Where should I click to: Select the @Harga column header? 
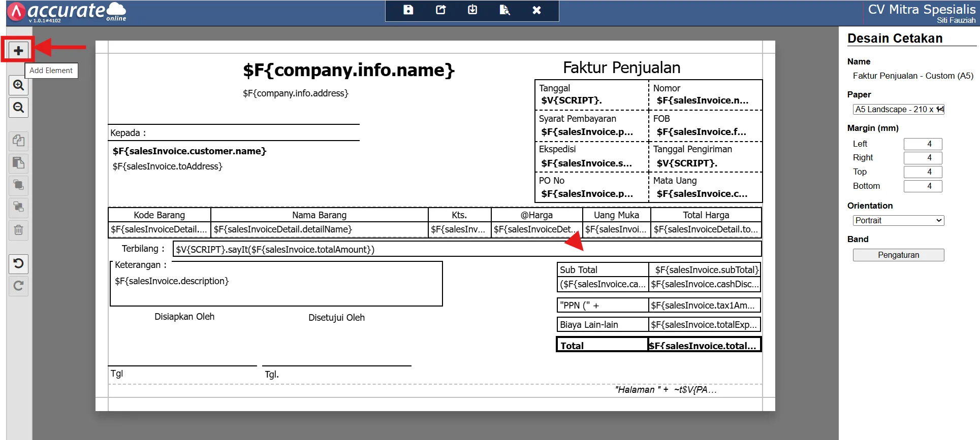click(536, 215)
